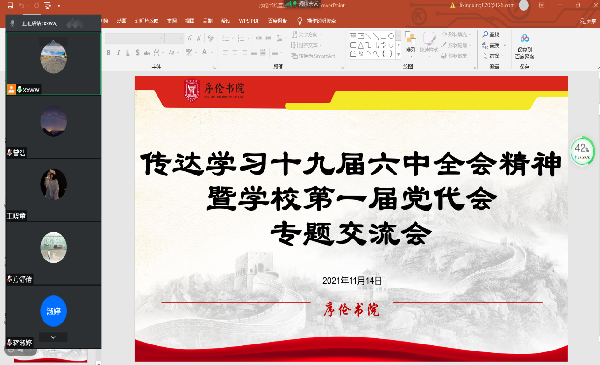Open the Arrange shapes button
Screen dimensions: 600x365
(x=410, y=42)
